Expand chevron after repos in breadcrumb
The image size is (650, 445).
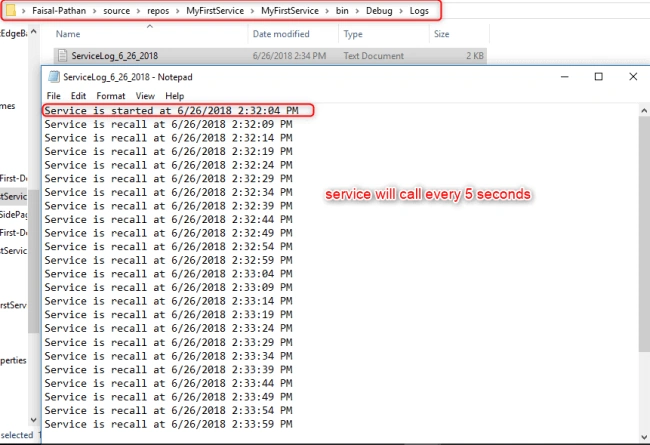coord(177,11)
